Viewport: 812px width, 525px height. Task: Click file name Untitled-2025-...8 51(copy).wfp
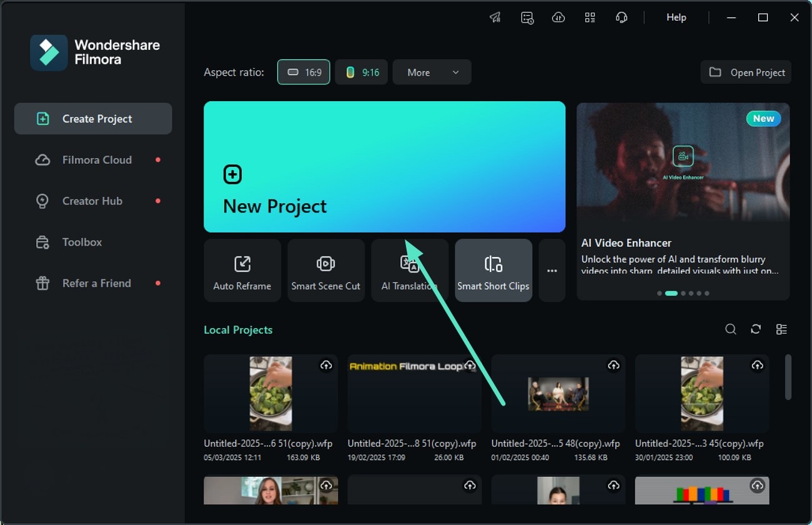coord(412,444)
